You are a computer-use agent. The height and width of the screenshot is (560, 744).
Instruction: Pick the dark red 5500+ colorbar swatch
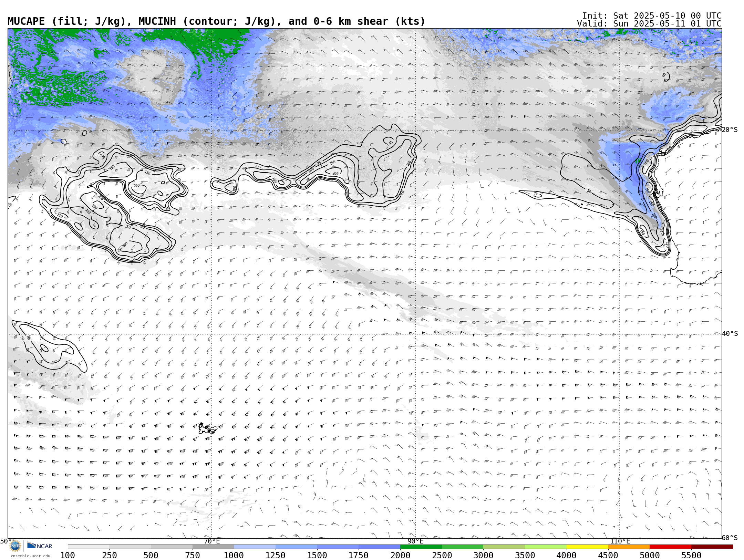712,547
